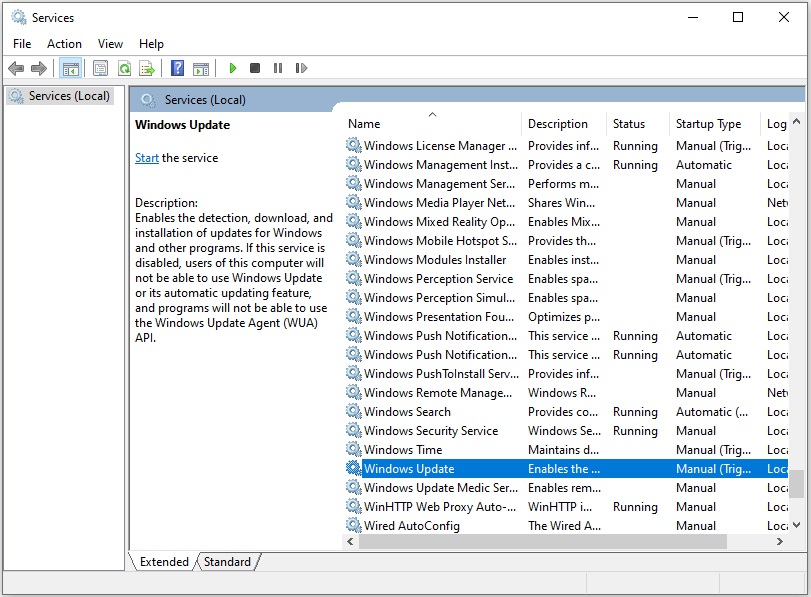
Task: Click Running status of Windows Search
Action: coord(635,412)
